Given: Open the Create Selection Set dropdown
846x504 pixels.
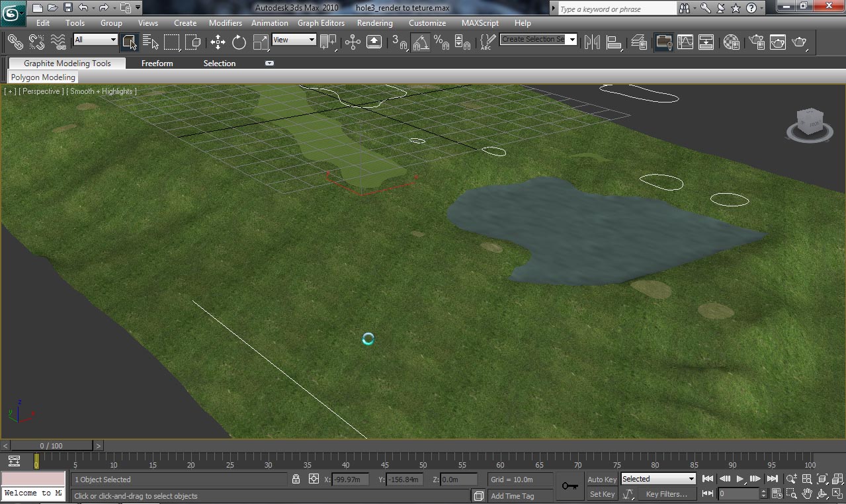Looking at the screenshot, I should [x=571, y=40].
